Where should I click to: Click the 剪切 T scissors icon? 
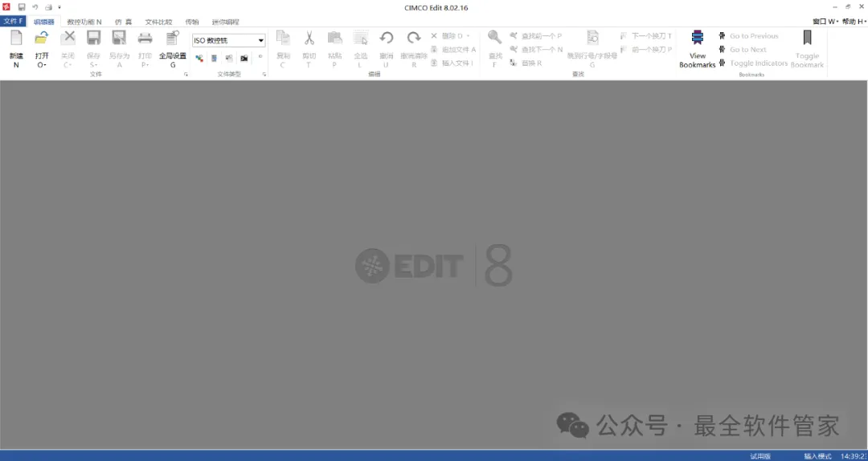point(309,39)
